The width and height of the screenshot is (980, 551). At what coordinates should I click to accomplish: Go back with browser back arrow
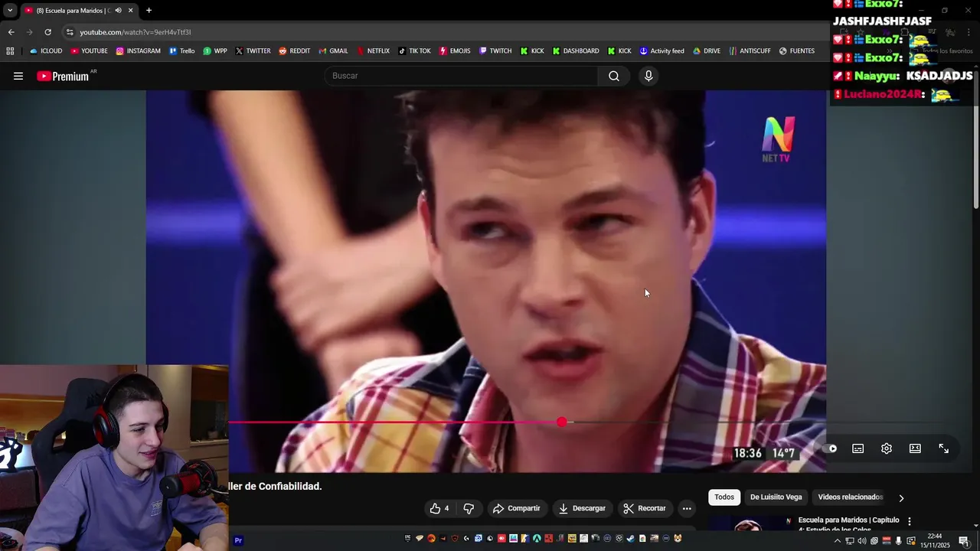click(11, 32)
